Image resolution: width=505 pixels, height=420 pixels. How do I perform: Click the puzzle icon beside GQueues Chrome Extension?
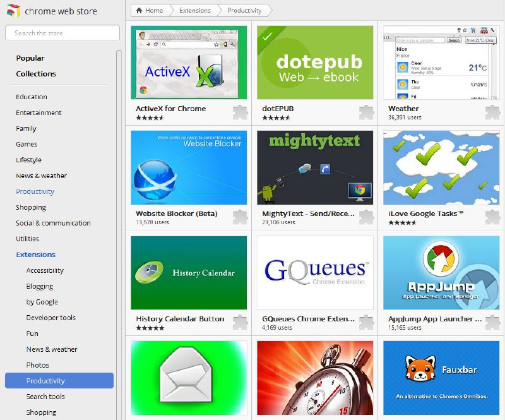367,323
